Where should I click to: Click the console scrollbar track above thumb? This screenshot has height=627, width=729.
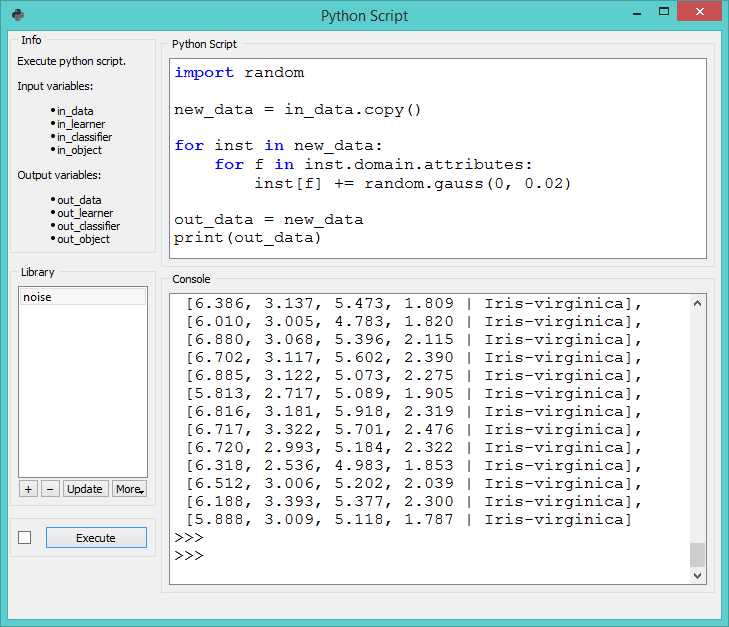tap(698, 420)
